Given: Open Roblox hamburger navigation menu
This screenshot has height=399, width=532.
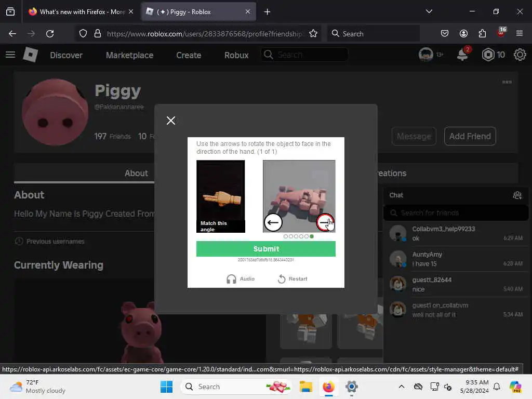Looking at the screenshot, I should pos(10,55).
